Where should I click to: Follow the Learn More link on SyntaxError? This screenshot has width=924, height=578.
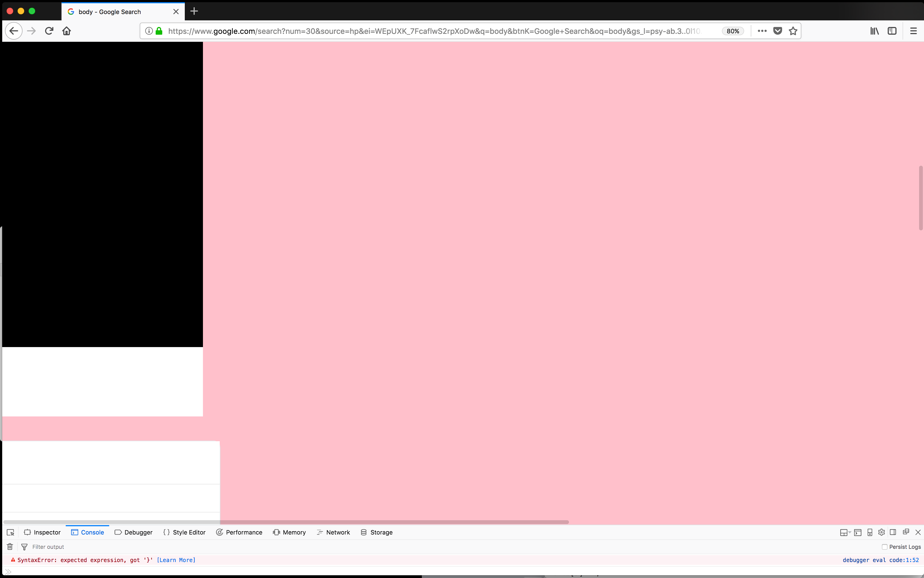tap(176, 560)
